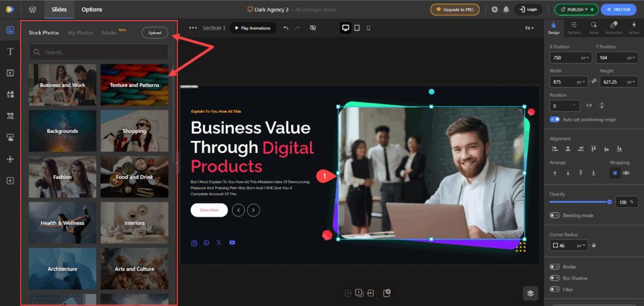644x306 pixels.
Task: Open settings gear icon
Action: tap(494, 9)
